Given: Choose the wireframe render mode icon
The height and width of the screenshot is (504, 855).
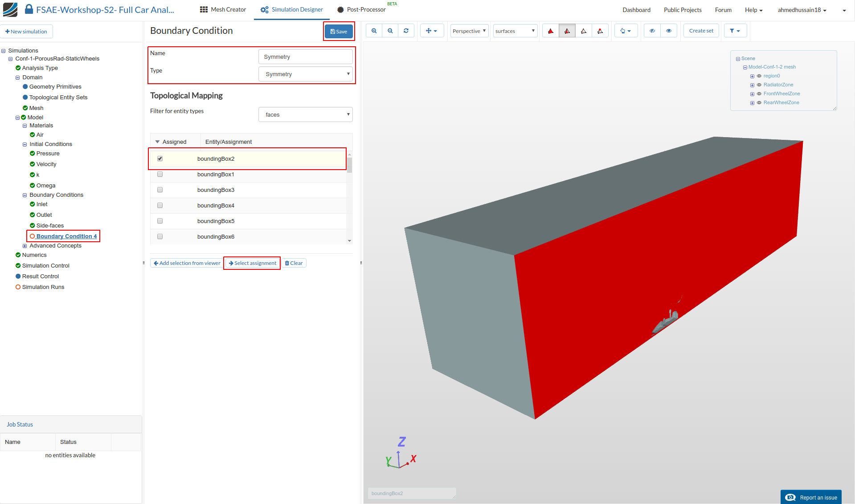Looking at the screenshot, I should click(583, 31).
